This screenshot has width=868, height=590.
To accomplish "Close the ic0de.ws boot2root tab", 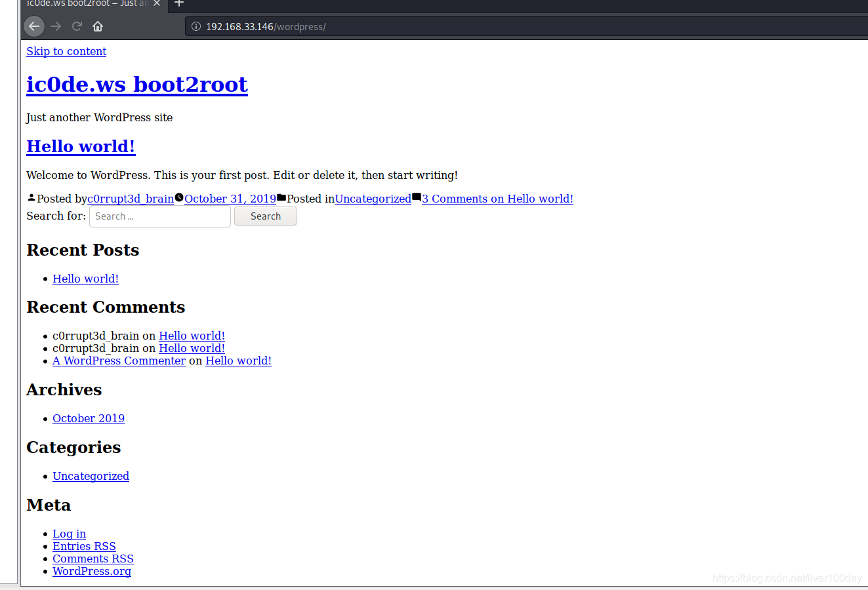I will click(x=157, y=3).
